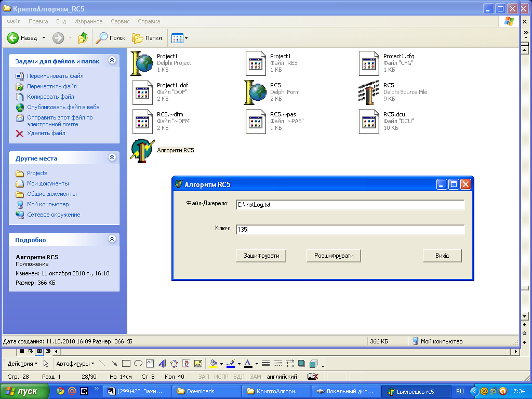Select the Алгоритм RC5 application file icon
The height and width of the screenshot is (399, 532).
tap(142, 151)
